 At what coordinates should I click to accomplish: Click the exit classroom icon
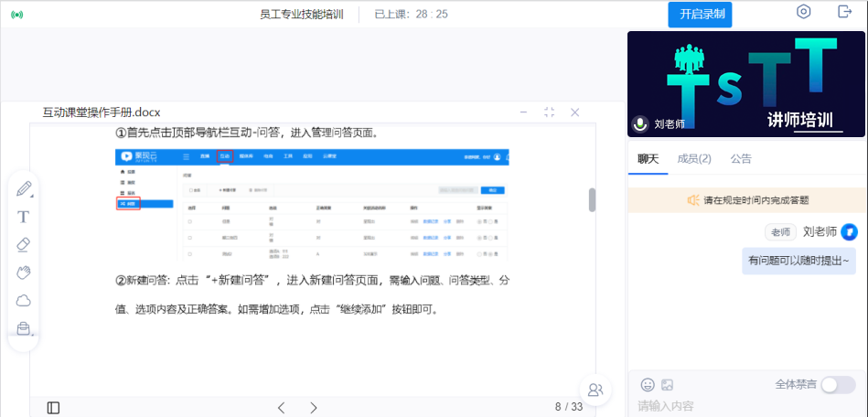point(844,12)
